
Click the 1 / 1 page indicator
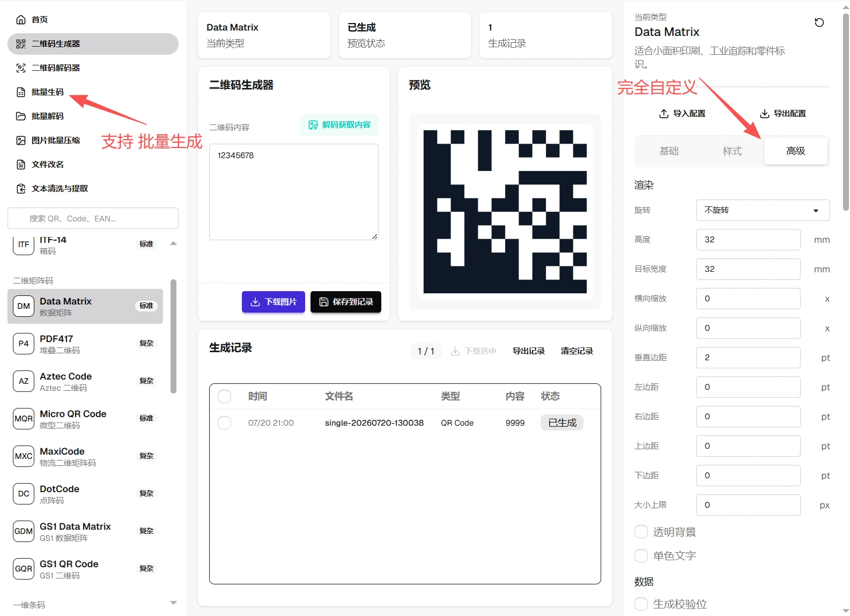coord(426,351)
